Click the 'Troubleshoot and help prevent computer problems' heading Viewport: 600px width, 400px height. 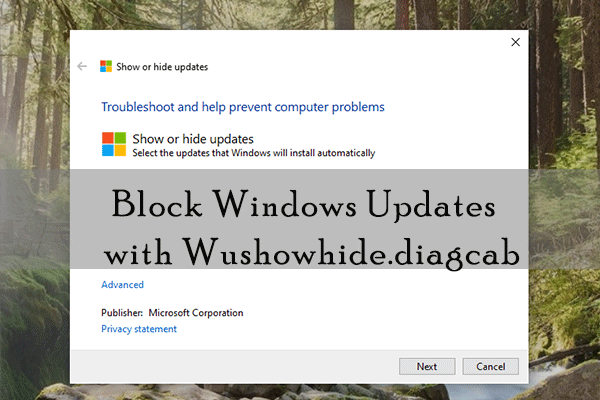click(x=243, y=106)
